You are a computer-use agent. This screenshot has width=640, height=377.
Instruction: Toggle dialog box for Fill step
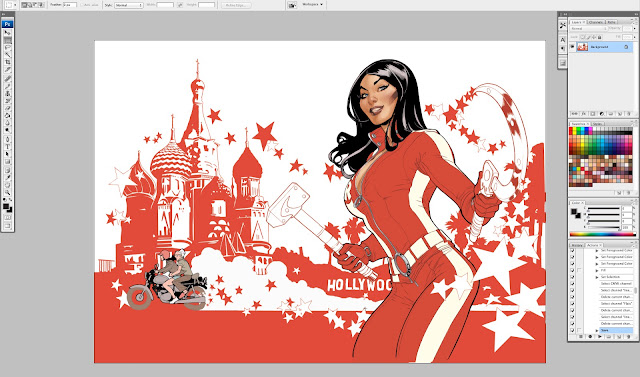click(x=579, y=270)
